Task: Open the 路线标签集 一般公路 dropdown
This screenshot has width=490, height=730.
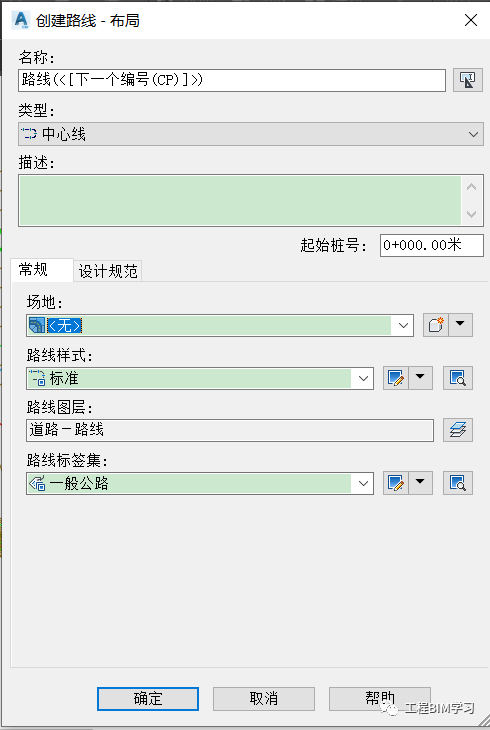Action: pos(200,483)
